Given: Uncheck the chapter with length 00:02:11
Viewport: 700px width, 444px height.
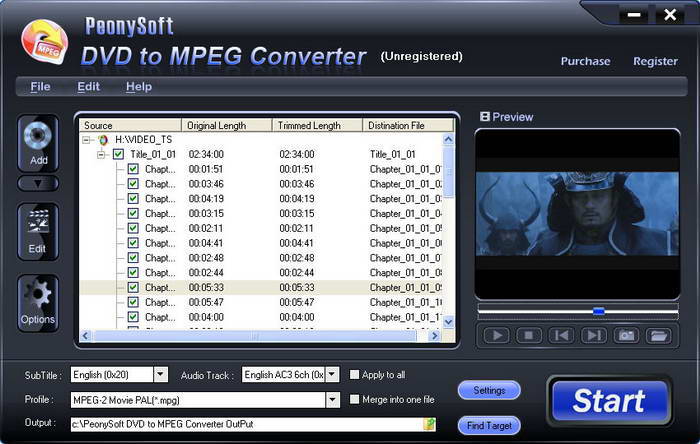Looking at the screenshot, I should coord(133,228).
